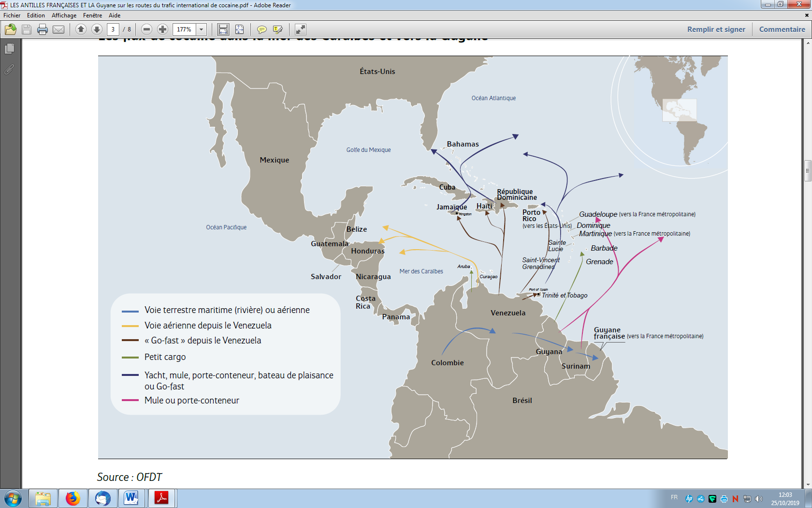
Task: Open the Commentaire pane
Action: (x=782, y=30)
